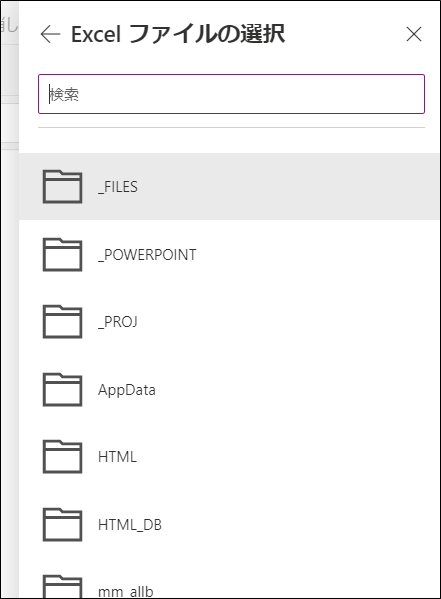Choose the AppData folder name
The width and height of the screenshot is (441, 599).
click(x=127, y=390)
